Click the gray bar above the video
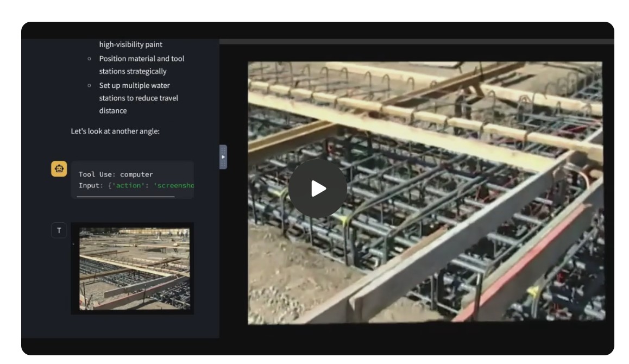Viewport: 629px width, 364px height. [416, 41]
